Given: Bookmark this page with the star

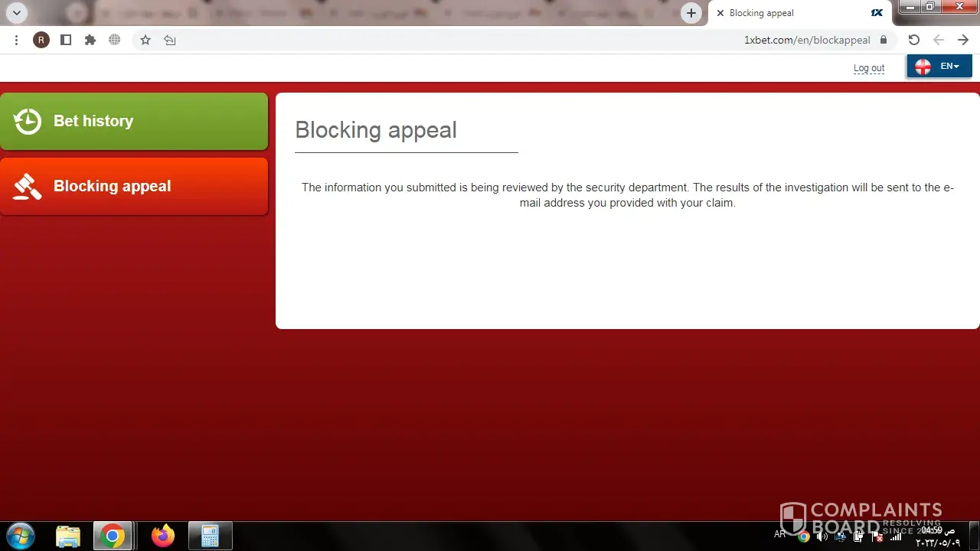Looking at the screenshot, I should pos(145,40).
